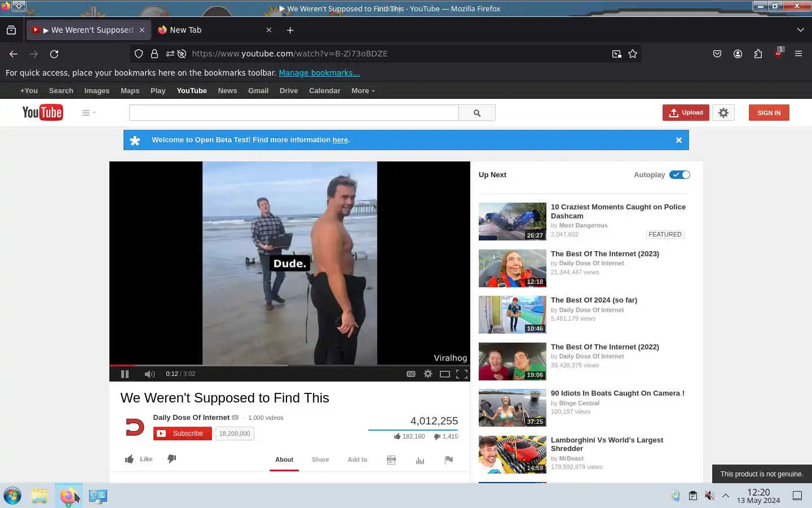Expand the More dropdown in top bar
The image size is (812, 508).
click(x=363, y=90)
